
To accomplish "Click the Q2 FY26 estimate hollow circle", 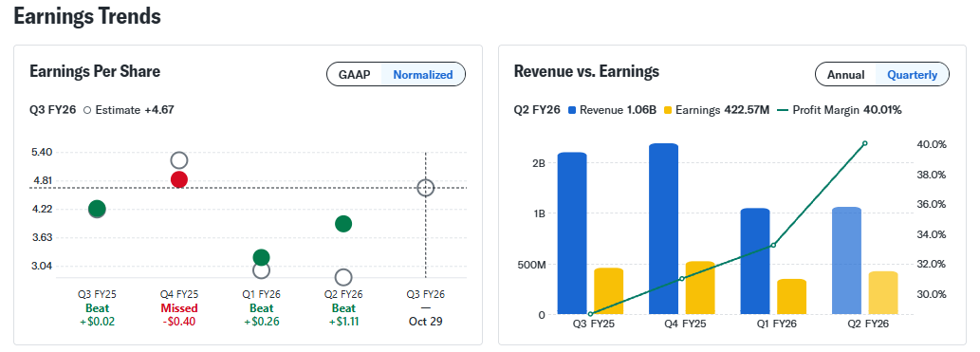I will 343,278.
